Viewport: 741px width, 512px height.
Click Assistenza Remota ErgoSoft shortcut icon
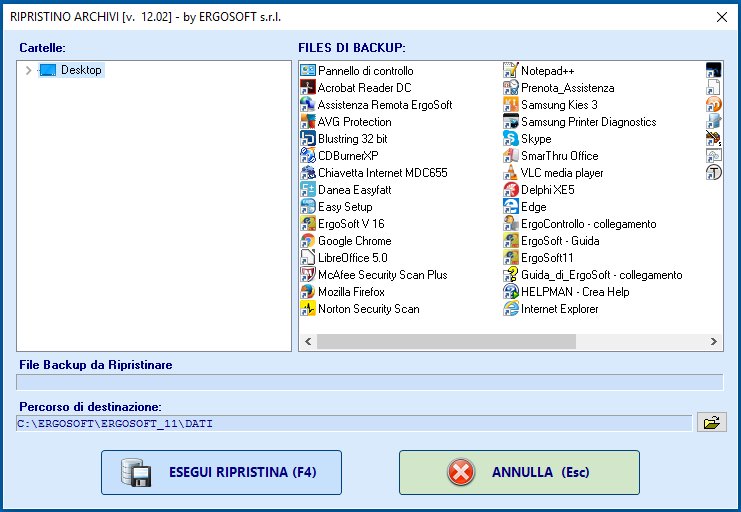tap(308, 104)
